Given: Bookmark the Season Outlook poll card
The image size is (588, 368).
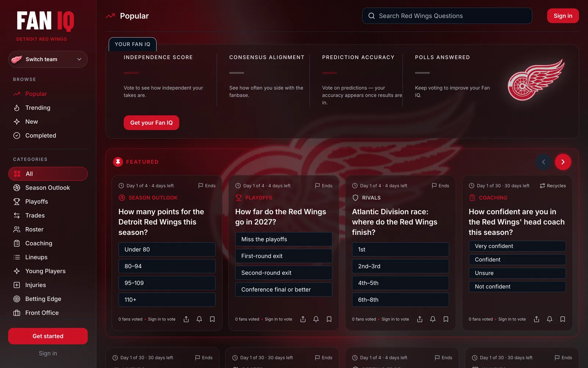Looking at the screenshot, I should 212,319.
